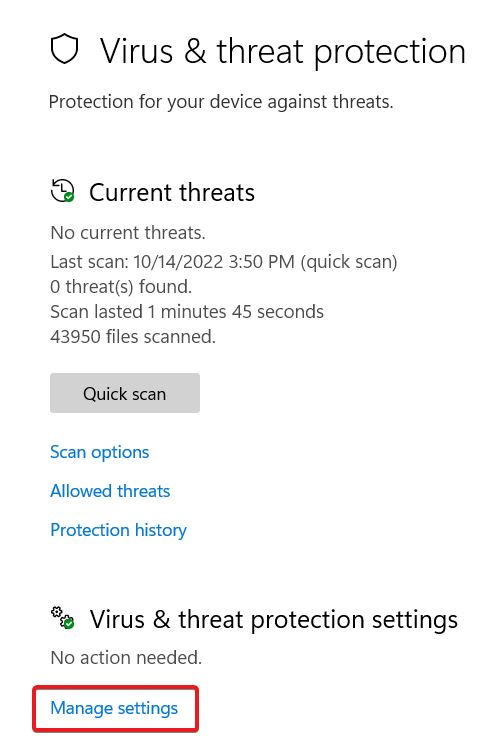Image resolution: width=500 pixels, height=754 pixels.
Task: Click the Current threats section heading
Action: pyautogui.click(x=172, y=192)
